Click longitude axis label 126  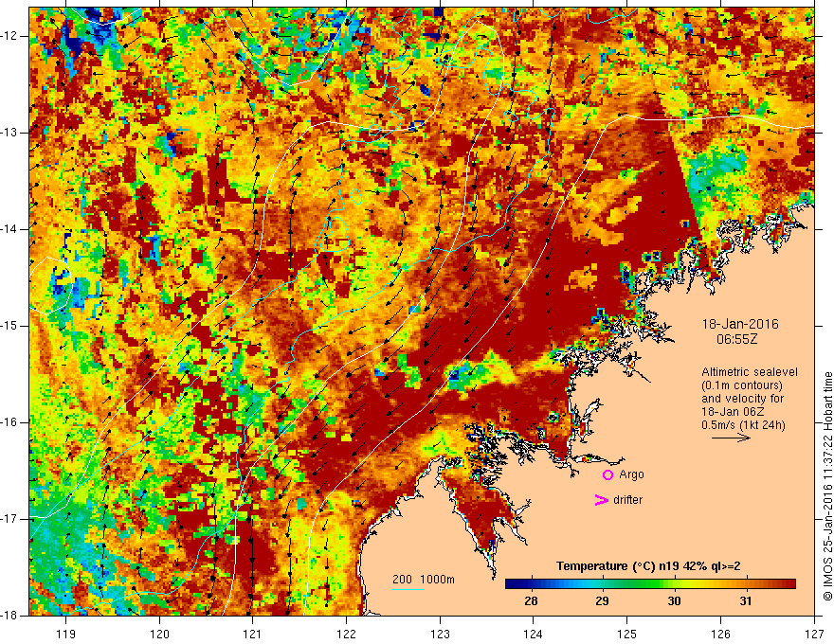click(x=720, y=634)
